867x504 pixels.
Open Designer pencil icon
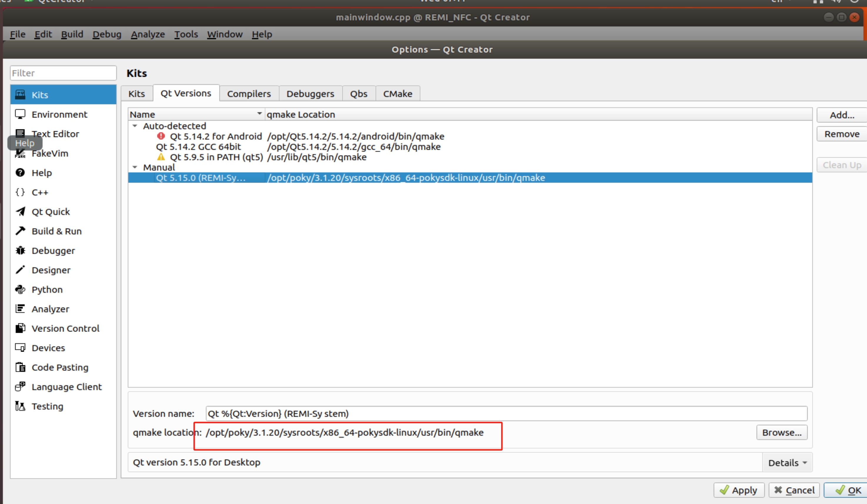(20, 270)
